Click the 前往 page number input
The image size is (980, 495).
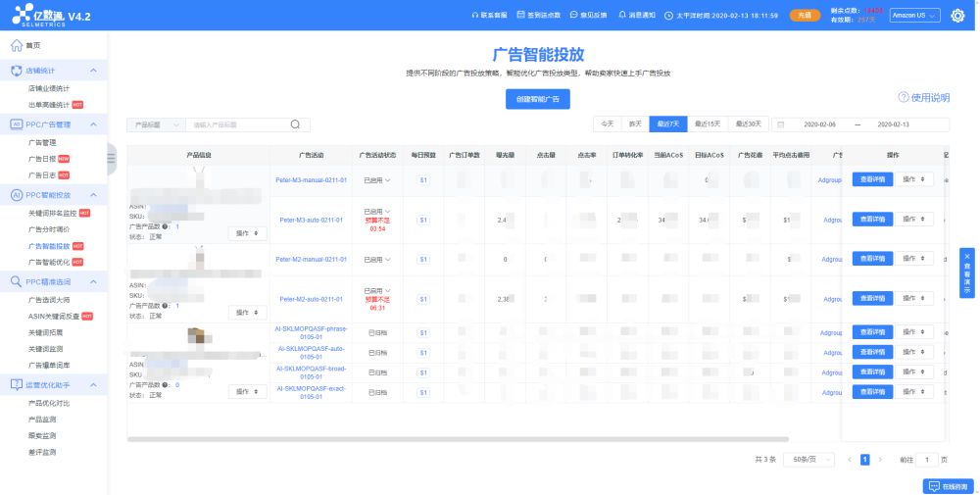[927, 460]
